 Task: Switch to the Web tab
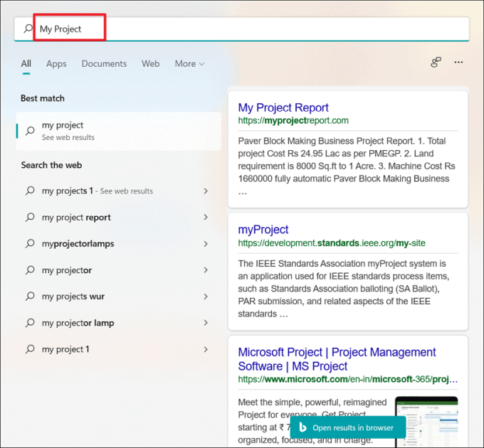(151, 64)
